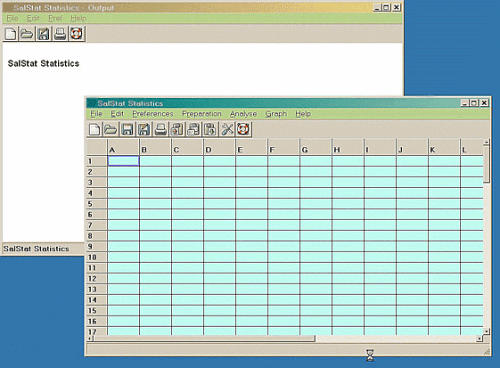The height and width of the screenshot is (368, 500).
Task: Click cell B2 in the data grid
Action: coord(155,172)
